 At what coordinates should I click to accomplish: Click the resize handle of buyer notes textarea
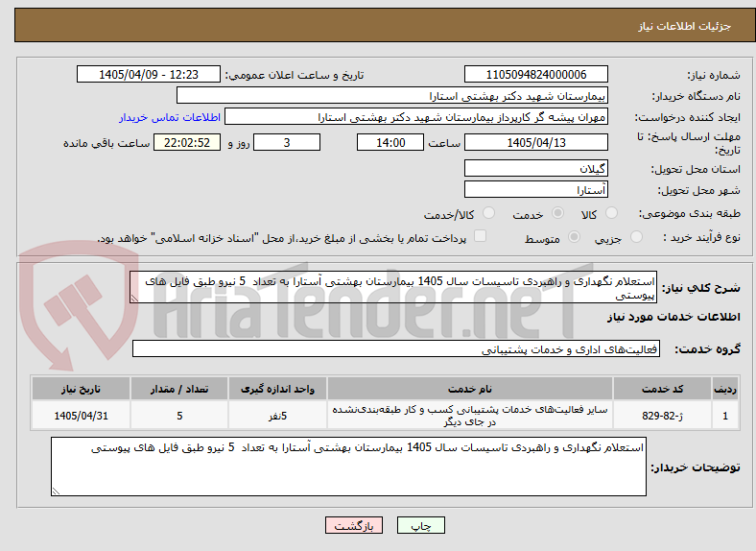(56, 491)
